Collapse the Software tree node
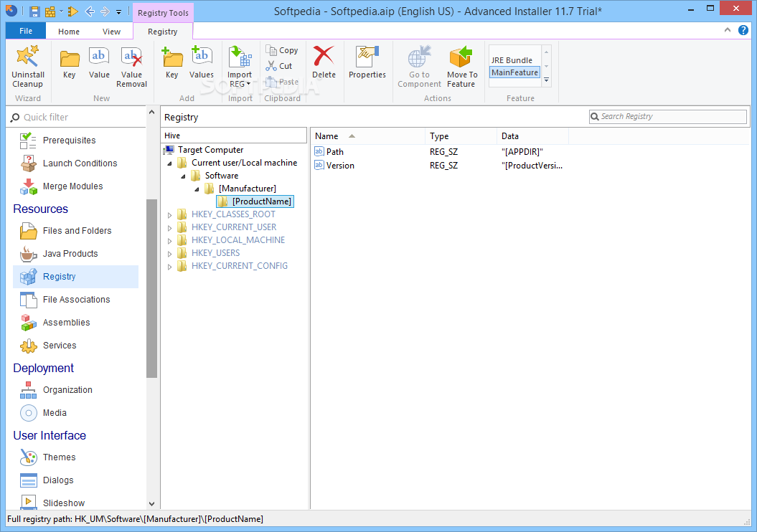Viewport: 757px width, 532px height. point(184,176)
